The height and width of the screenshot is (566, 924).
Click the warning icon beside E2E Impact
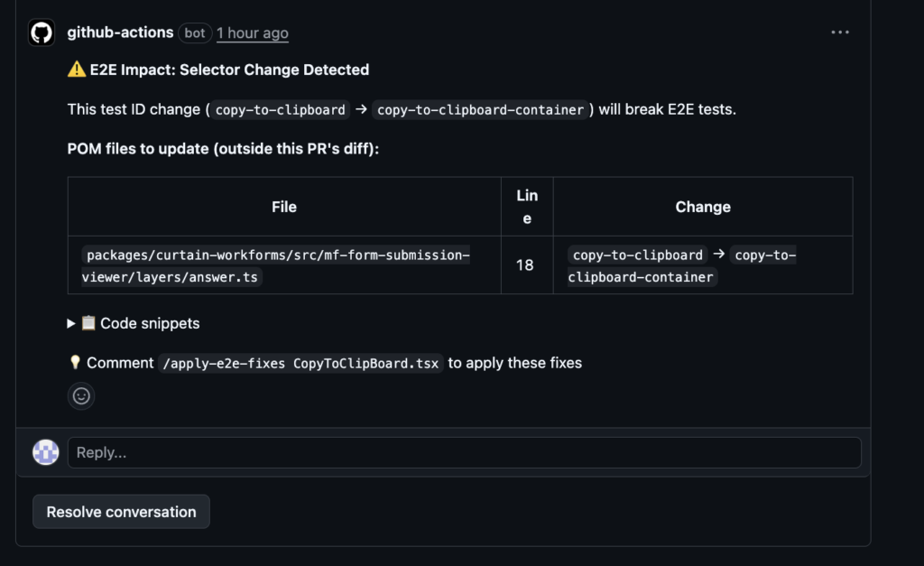pyautogui.click(x=77, y=70)
